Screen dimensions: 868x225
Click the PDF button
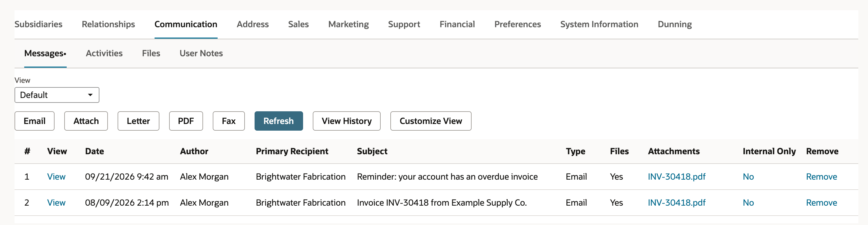pyautogui.click(x=186, y=121)
